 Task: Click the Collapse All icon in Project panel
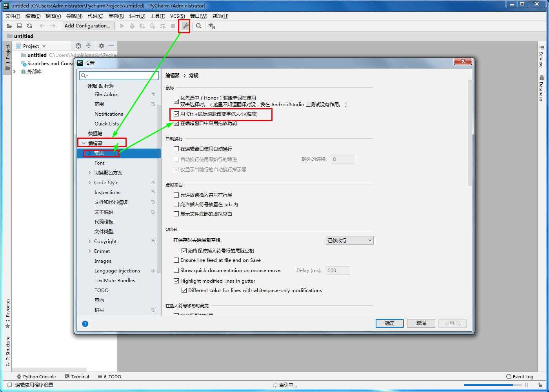[89, 46]
